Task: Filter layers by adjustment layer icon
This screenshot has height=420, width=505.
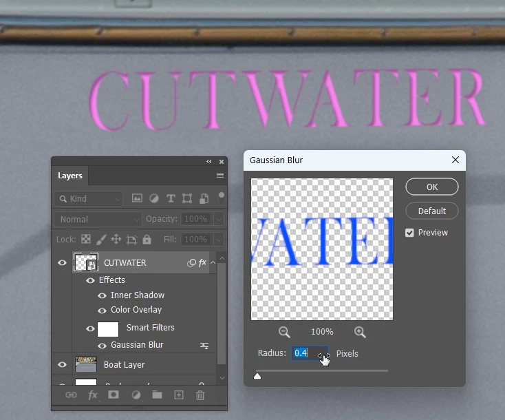Action: point(154,198)
